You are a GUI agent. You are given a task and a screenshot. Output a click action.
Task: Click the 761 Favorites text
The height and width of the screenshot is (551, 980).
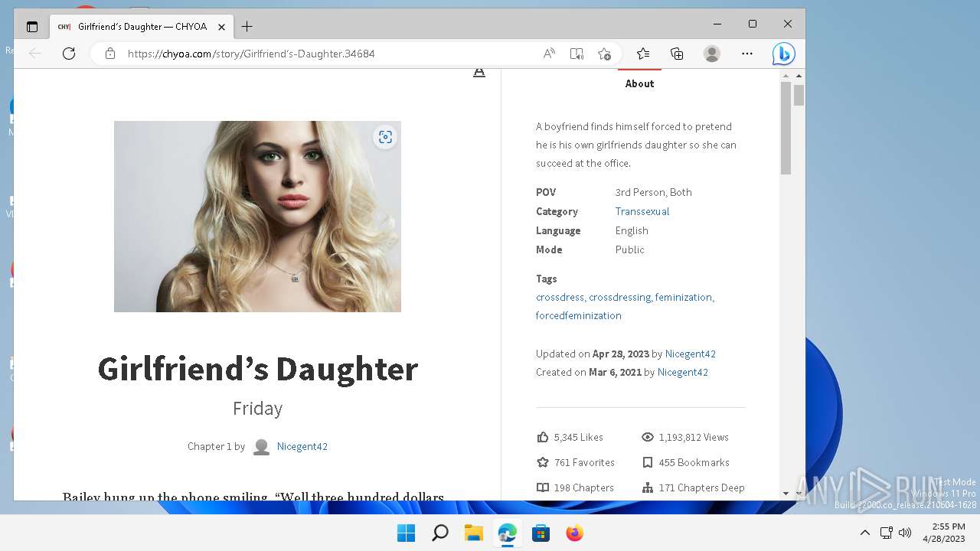point(584,462)
